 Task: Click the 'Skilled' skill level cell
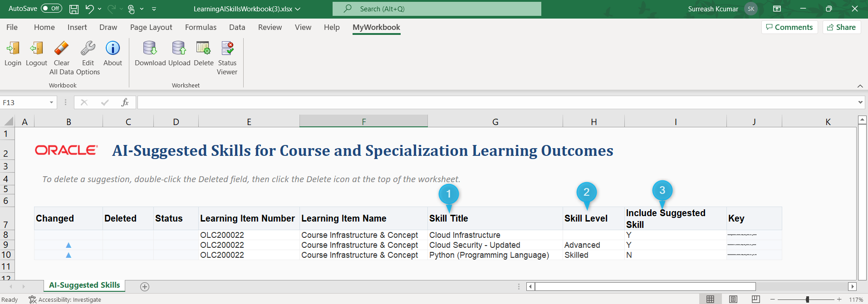(x=593, y=255)
